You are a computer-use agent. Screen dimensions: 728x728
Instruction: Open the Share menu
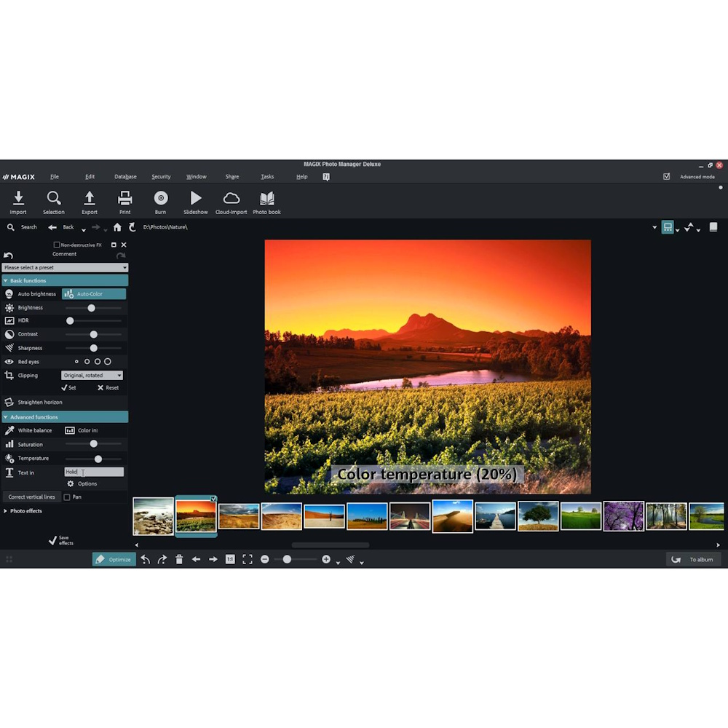232,176
